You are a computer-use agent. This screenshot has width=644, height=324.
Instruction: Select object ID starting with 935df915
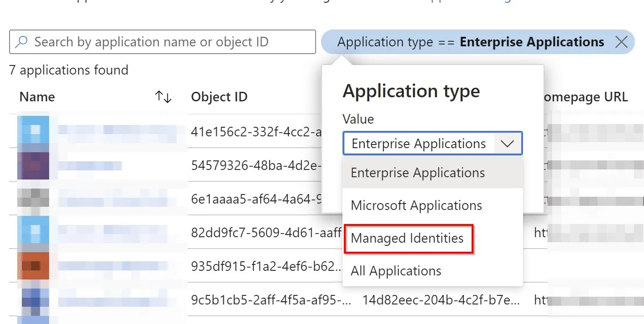[x=267, y=266]
